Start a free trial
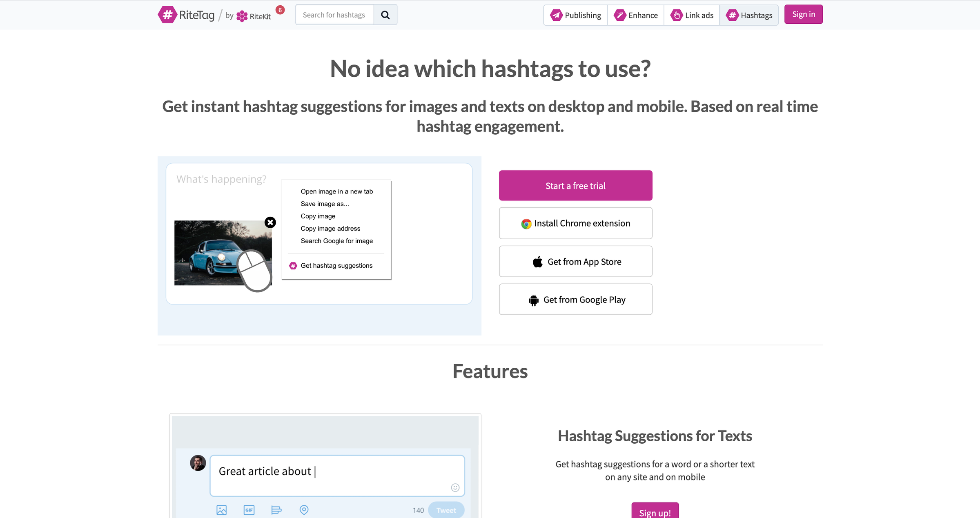This screenshot has width=980, height=518. 575,186
